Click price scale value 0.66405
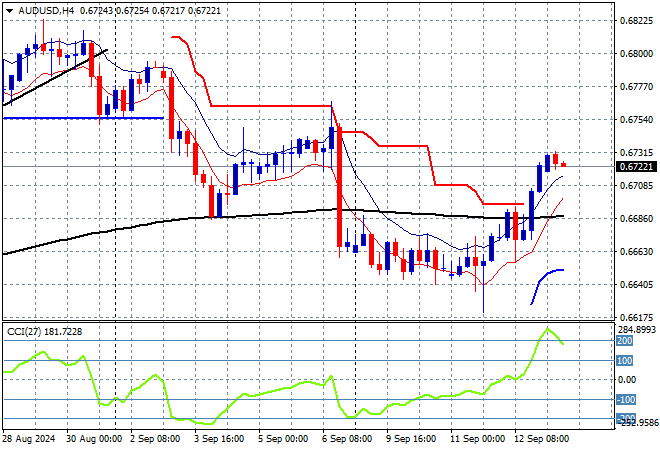The width and height of the screenshot is (660, 450). (636, 285)
